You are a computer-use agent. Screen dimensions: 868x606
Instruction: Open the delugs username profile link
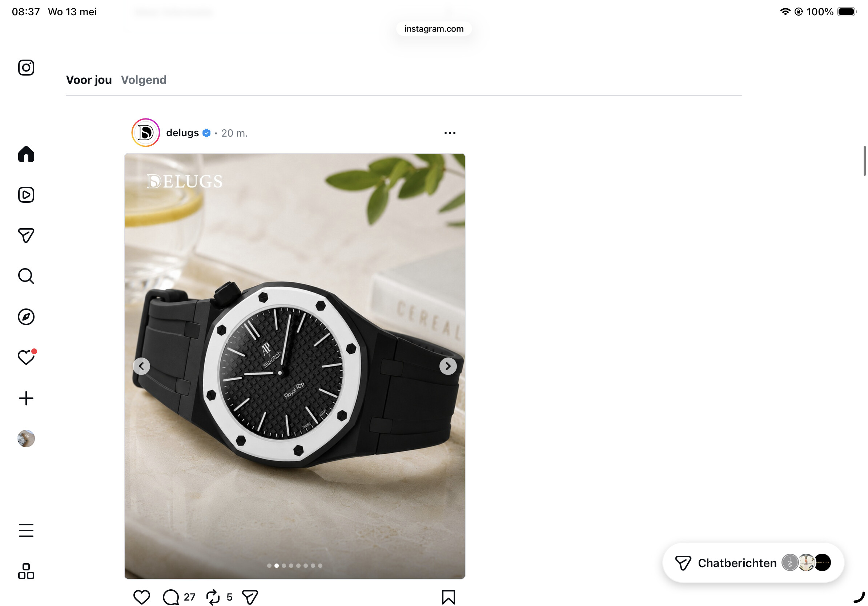click(182, 133)
